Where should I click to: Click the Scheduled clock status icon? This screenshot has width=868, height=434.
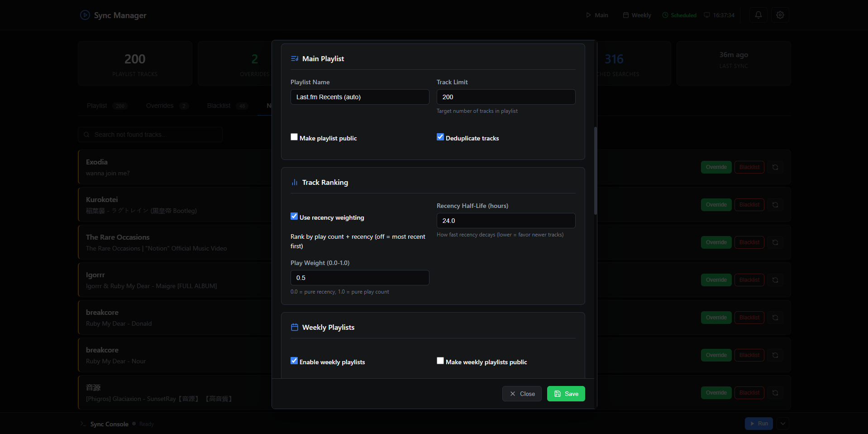(664, 15)
